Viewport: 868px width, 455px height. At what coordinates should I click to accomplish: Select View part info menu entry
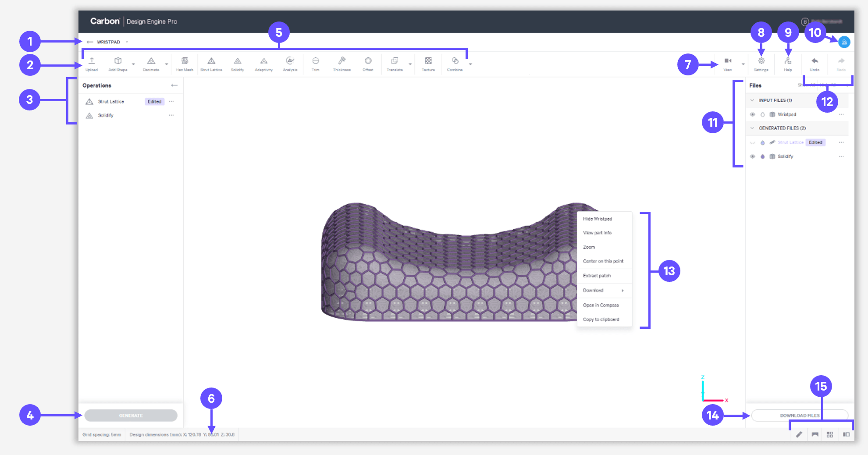[x=604, y=233]
